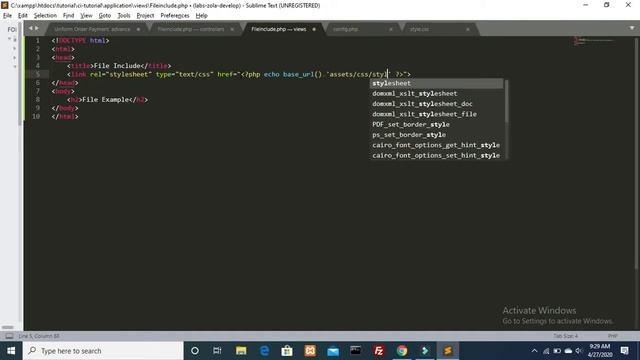Viewport: 640px width, 360px height.
Task: Open the Windows Start menu
Action: pos(11,351)
